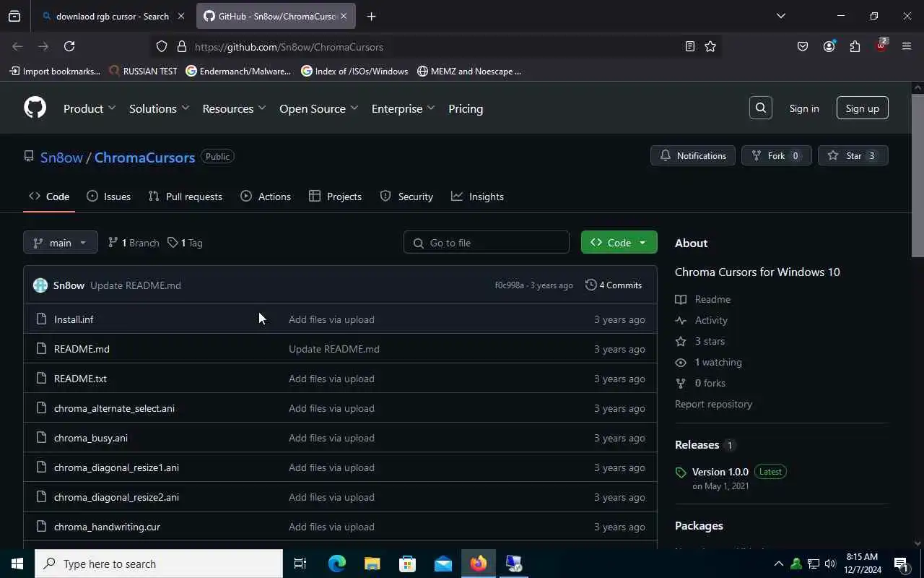924x578 pixels.
Task: Open the Firefox View icon
Action: click(x=14, y=16)
